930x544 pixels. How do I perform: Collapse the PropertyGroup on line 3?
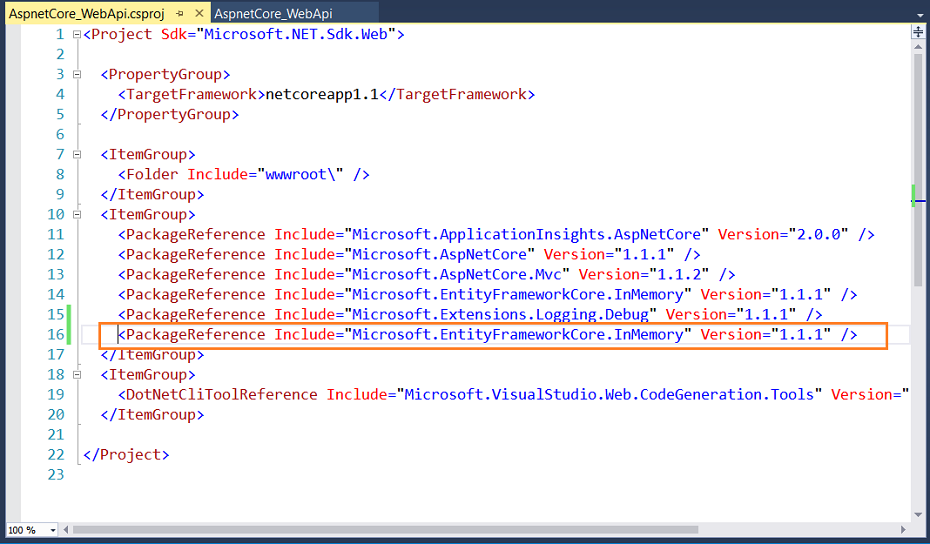tap(77, 74)
